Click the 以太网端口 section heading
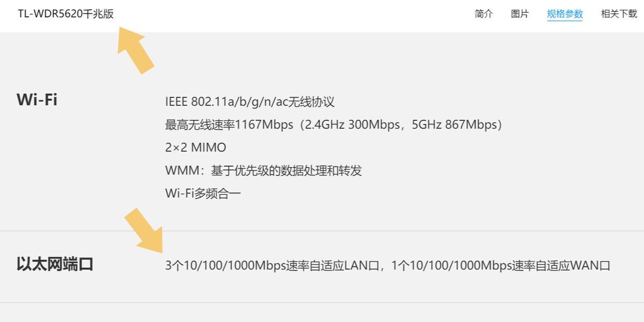Image resolution: width=644 pixels, height=322 pixels. tap(55, 264)
